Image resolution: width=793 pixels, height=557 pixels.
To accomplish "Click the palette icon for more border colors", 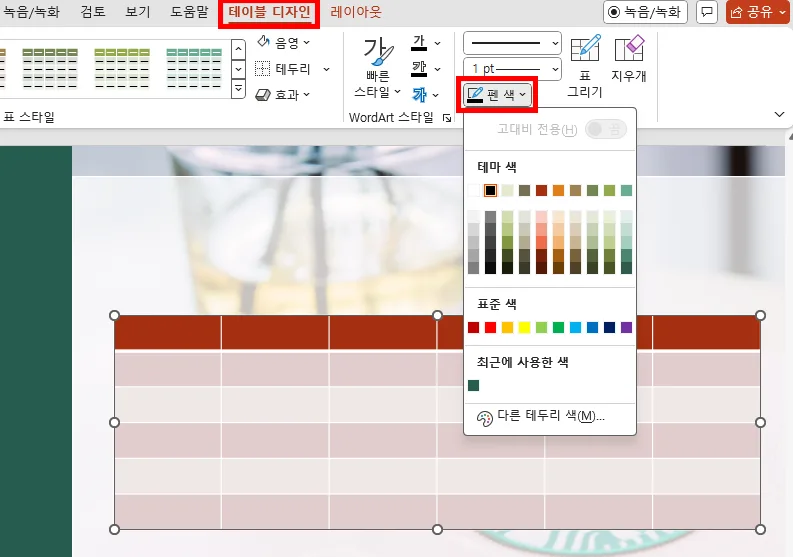I will [484, 418].
